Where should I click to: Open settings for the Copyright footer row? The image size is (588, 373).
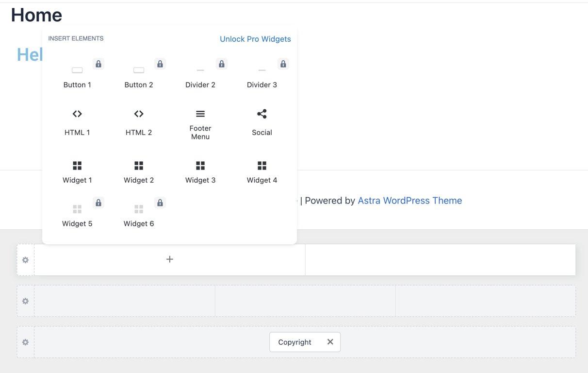pos(25,342)
